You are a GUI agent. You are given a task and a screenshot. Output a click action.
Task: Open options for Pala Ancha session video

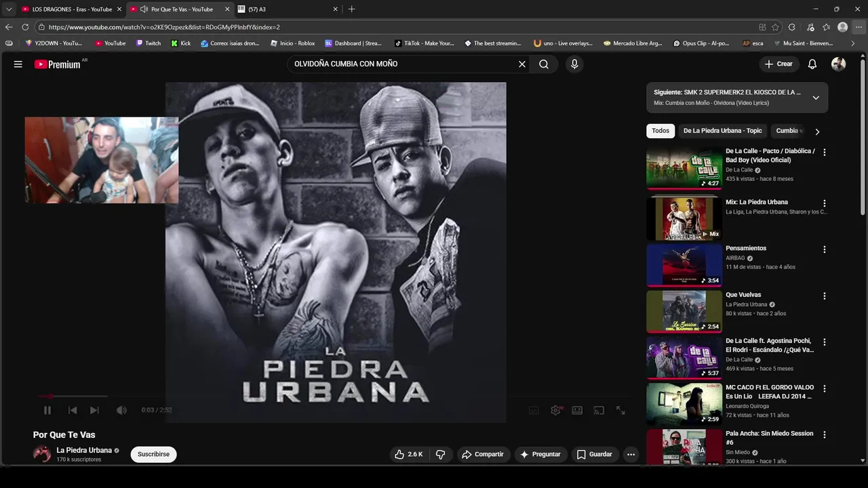(825, 434)
